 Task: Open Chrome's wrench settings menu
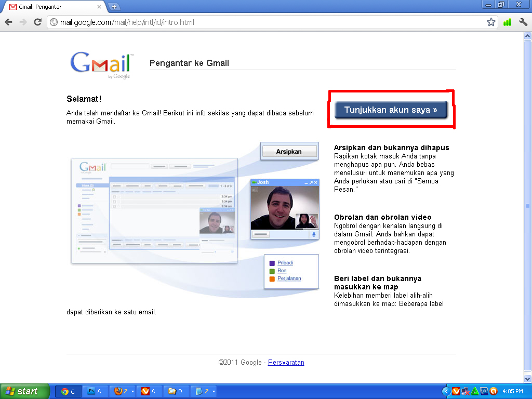(524, 22)
